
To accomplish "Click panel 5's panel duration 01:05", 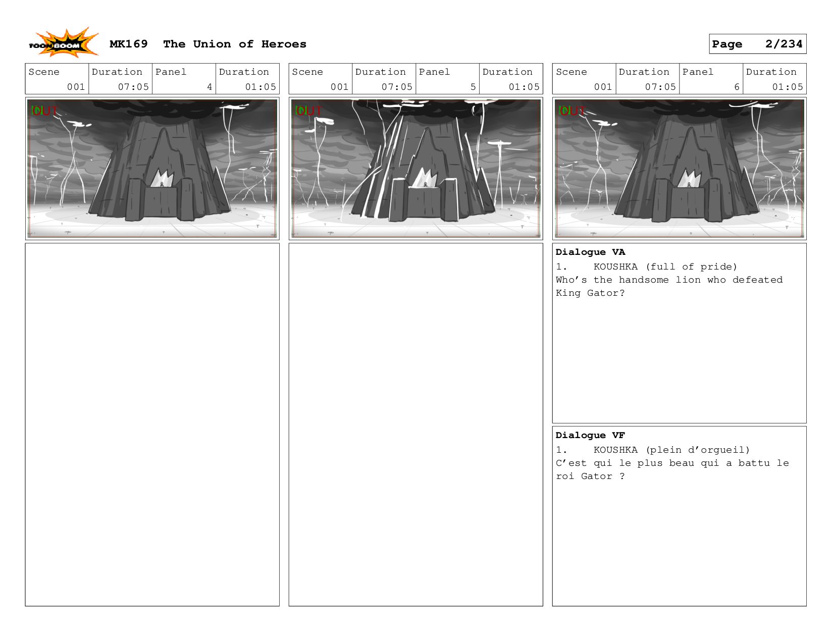I will (x=524, y=87).
